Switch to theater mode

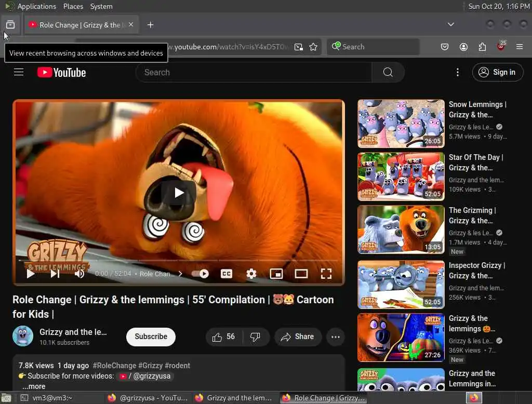(301, 274)
